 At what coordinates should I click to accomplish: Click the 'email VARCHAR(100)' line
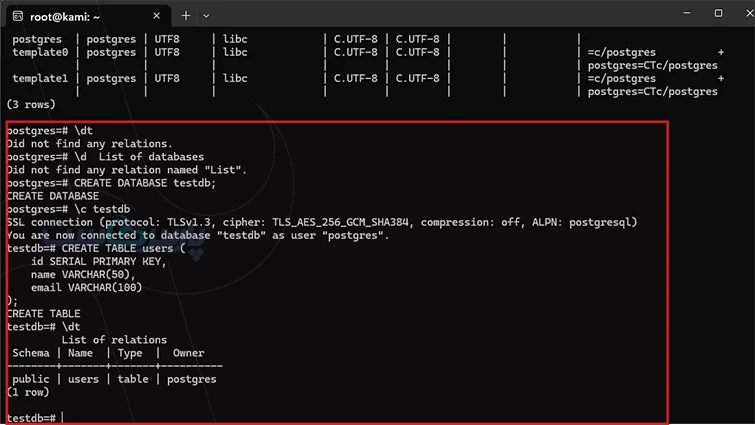[x=87, y=288]
